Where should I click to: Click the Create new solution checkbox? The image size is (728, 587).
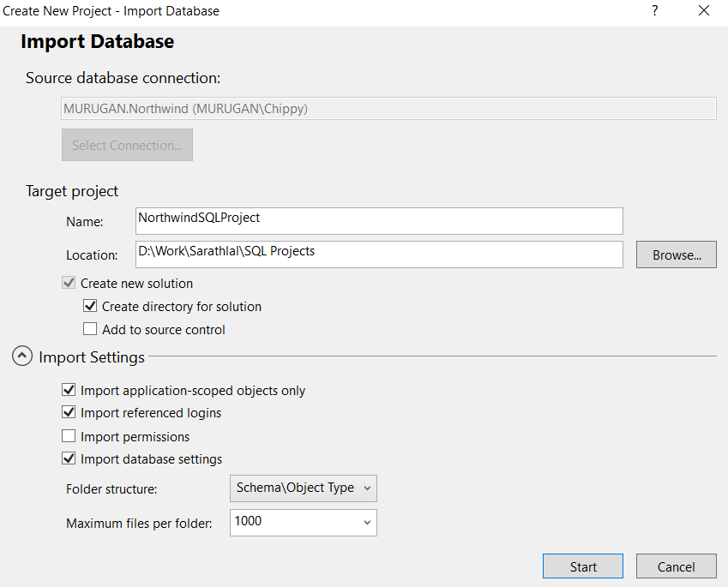[x=69, y=283]
